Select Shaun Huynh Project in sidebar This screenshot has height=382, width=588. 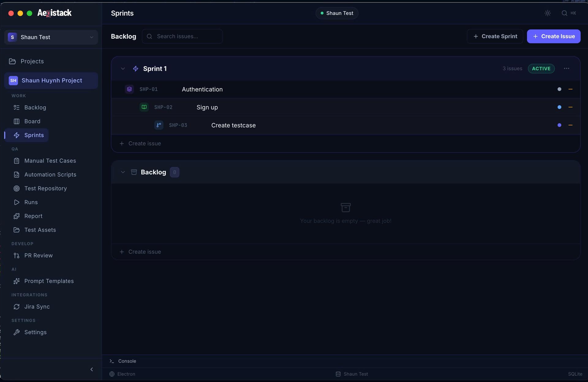(51, 80)
